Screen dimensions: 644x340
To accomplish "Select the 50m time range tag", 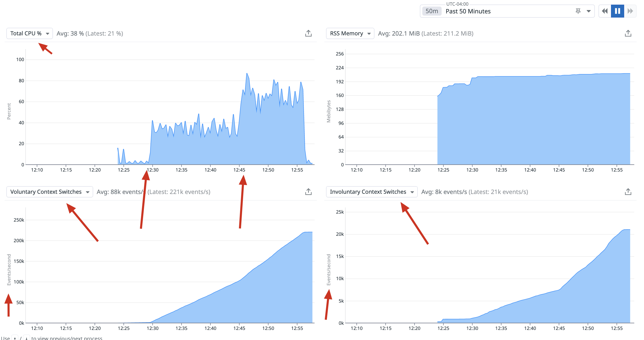I will tap(431, 11).
